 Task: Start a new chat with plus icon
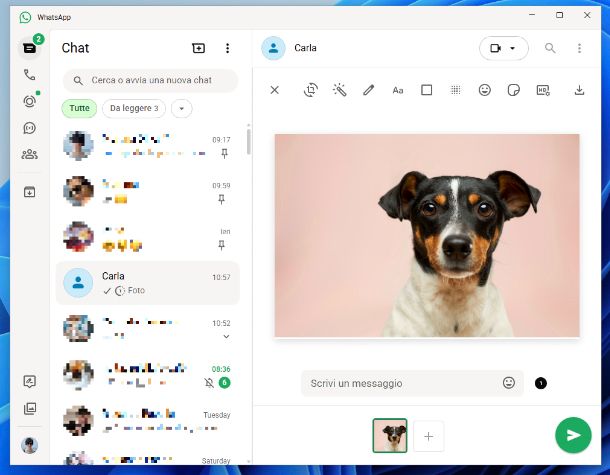coord(198,48)
